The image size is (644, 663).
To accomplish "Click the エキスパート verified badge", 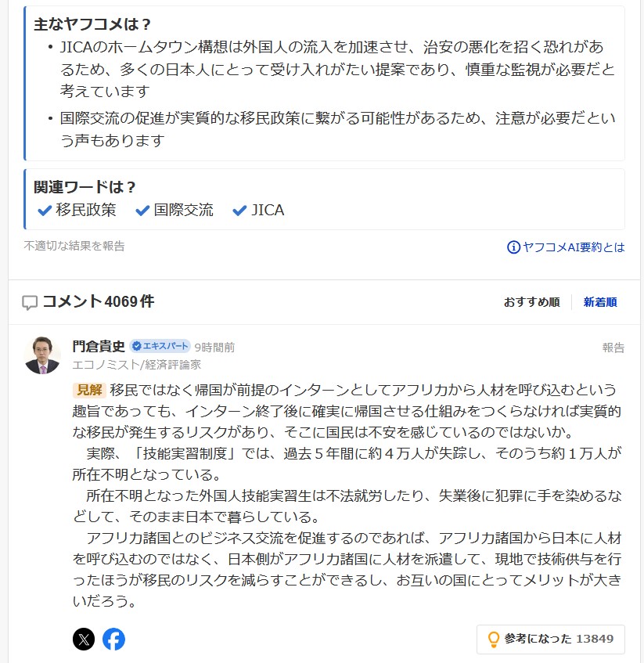I will 160,347.
